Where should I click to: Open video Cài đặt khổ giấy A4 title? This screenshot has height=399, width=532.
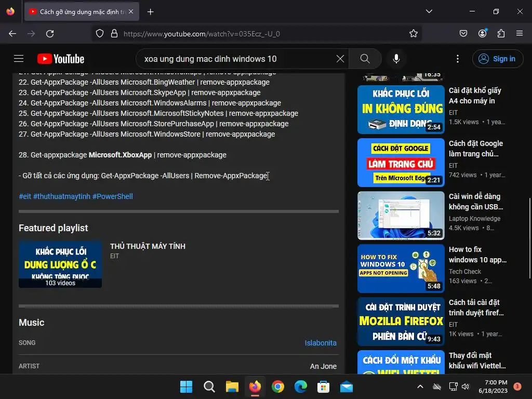[x=475, y=96]
